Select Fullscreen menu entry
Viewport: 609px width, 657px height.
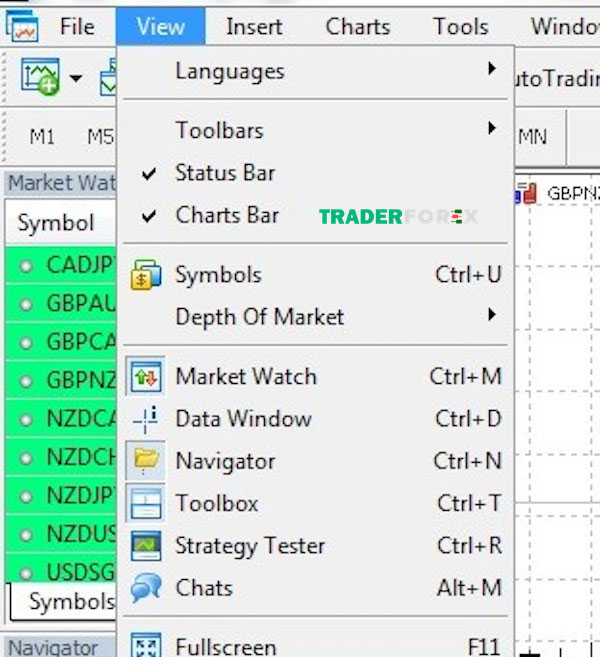[315, 645]
